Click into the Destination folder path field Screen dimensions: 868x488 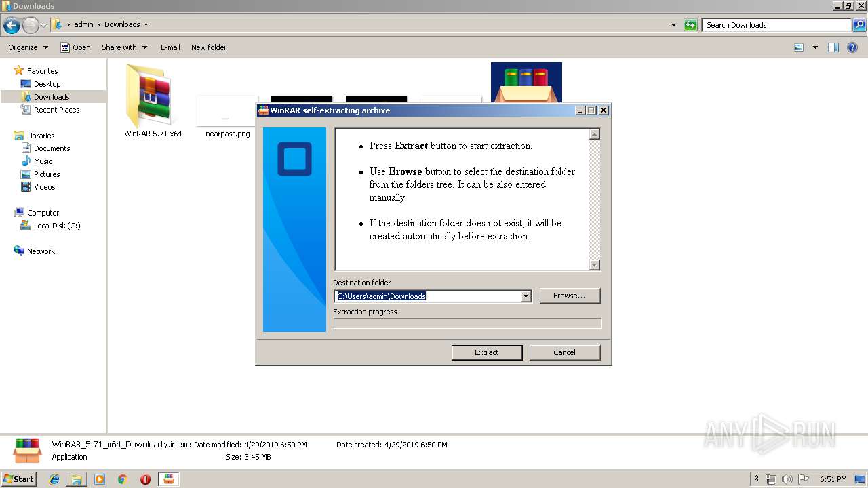pyautogui.click(x=427, y=296)
